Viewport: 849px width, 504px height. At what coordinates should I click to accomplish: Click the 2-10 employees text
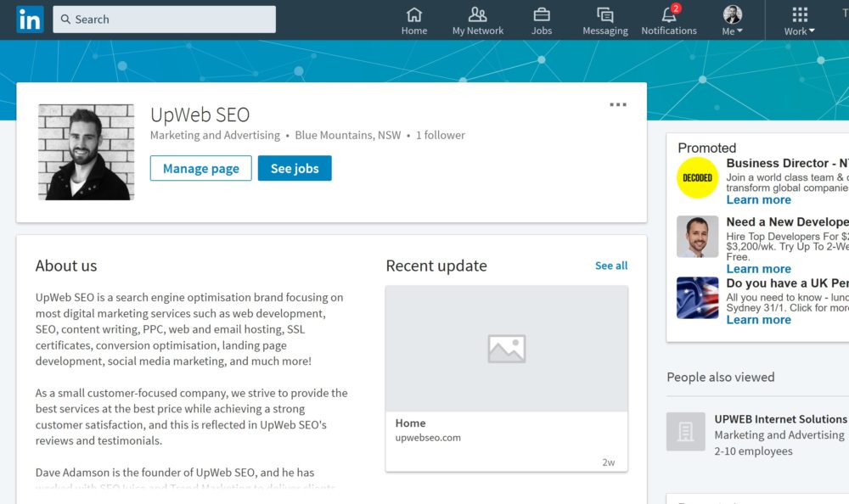click(754, 451)
